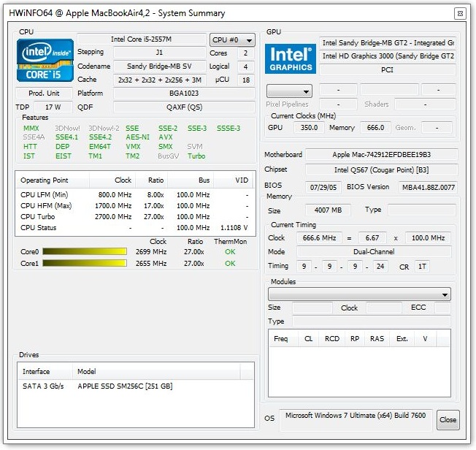The image size is (476, 450).
Task: Click the RCD column header
Action: [x=332, y=338]
